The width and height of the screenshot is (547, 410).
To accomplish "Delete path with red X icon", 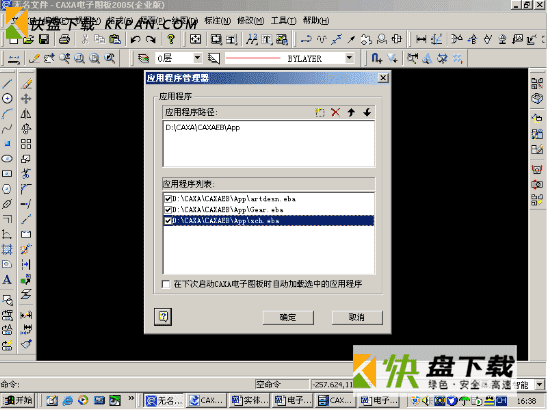I will point(336,112).
